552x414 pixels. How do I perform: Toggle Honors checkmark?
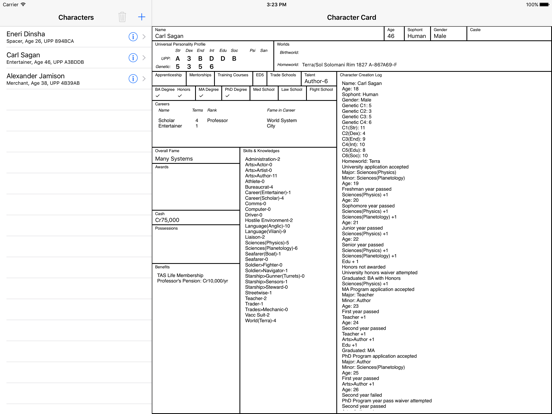coord(180,96)
